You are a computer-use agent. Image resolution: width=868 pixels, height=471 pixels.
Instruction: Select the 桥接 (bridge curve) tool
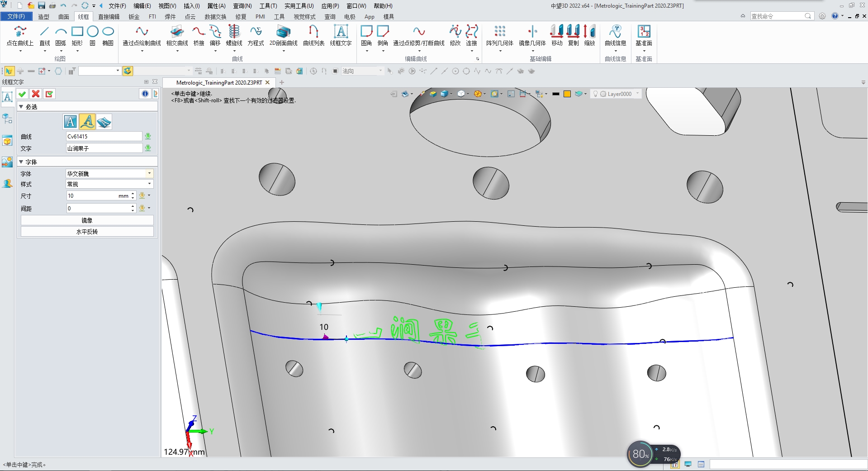[198, 33]
